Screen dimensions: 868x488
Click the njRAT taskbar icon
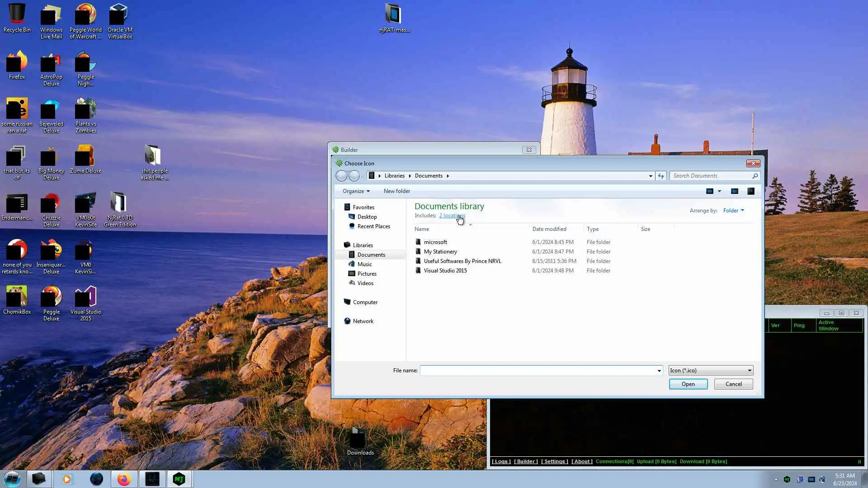179,479
